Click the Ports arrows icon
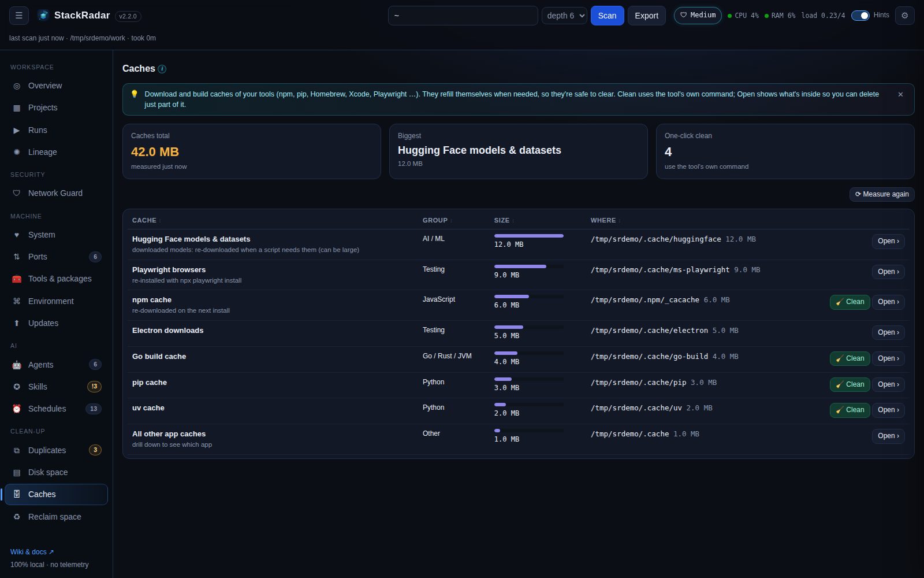Viewport: 924px width, 578px height. point(17,257)
